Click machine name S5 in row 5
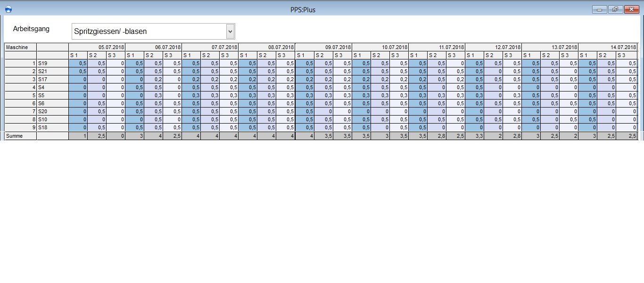The height and width of the screenshot is (283, 644). 52,95
